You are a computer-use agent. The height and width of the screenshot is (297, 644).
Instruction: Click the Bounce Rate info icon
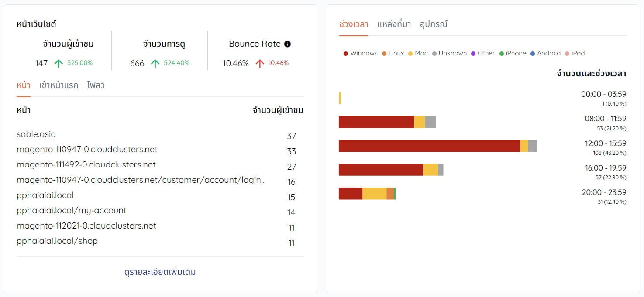click(287, 44)
